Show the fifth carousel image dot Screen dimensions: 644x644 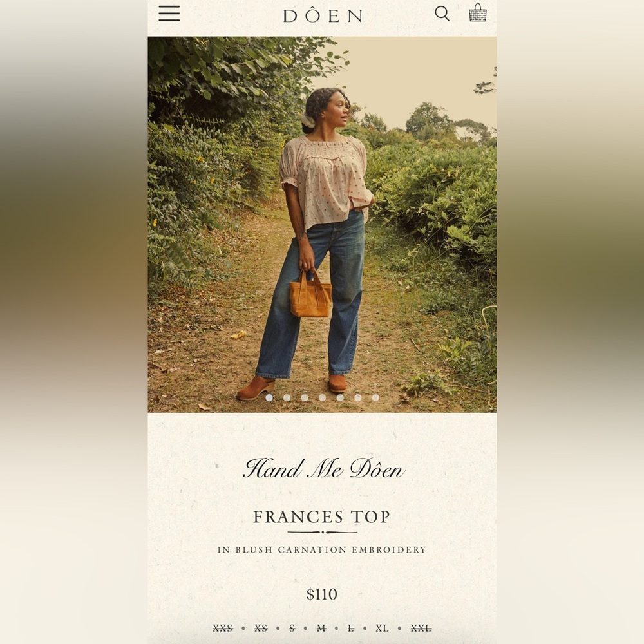click(340, 397)
